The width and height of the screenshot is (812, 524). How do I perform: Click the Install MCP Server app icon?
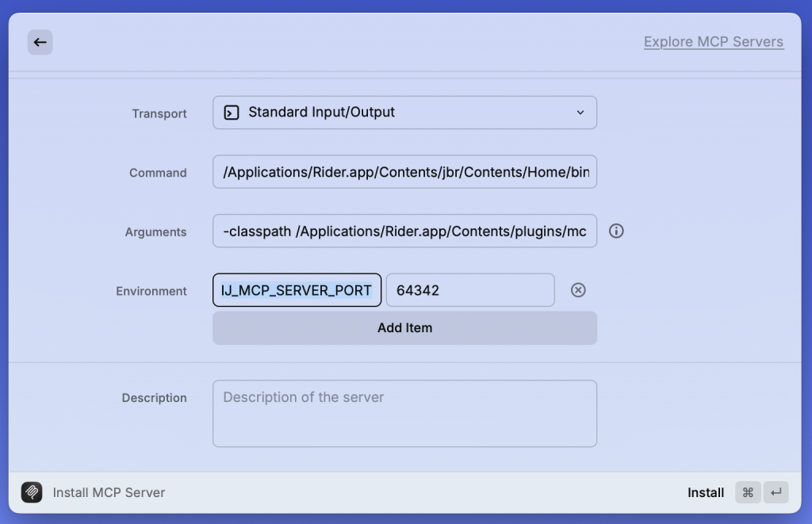click(x=32, y=492)
